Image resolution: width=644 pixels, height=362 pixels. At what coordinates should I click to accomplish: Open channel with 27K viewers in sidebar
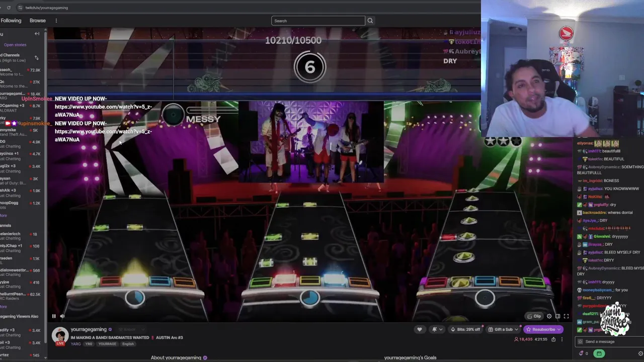[x=21, y=84]
